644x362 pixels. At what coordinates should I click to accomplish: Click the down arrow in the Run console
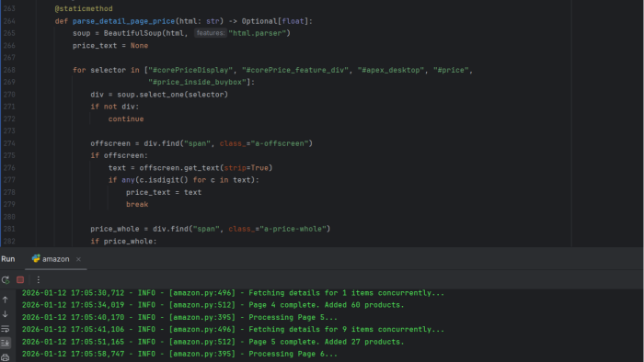pyautogui.click(x=6, y=314)
